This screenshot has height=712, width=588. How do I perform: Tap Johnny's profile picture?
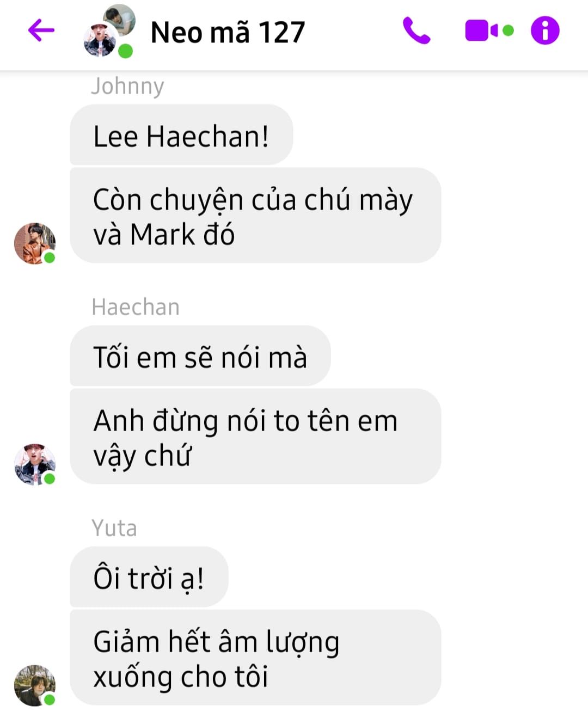[x=35, y=243]
